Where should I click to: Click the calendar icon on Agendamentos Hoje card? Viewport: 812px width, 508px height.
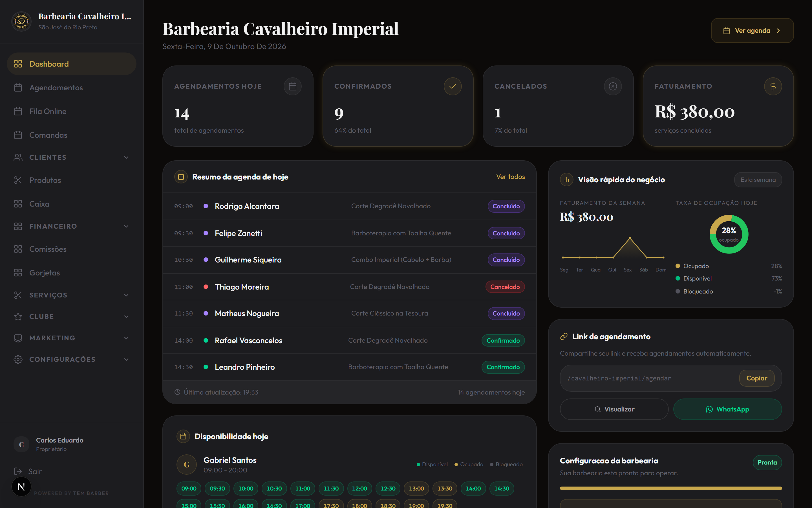(x=293, y=86)
